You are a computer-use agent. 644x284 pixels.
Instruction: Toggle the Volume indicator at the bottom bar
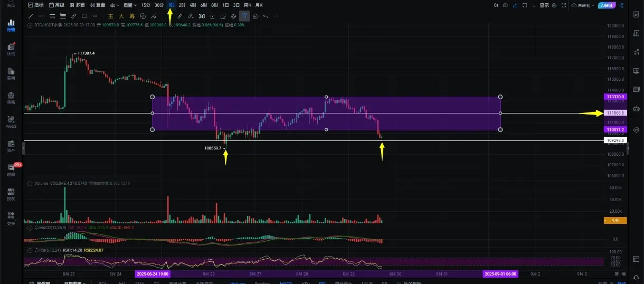238,282
